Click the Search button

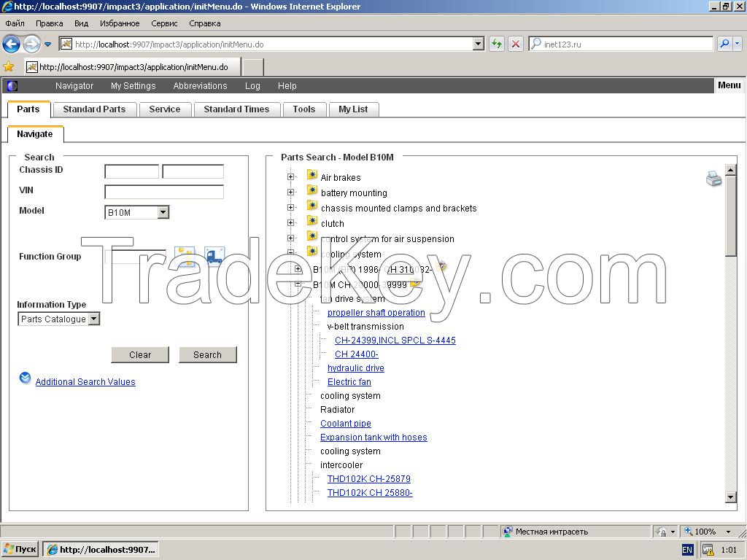[x=207, y=355]
